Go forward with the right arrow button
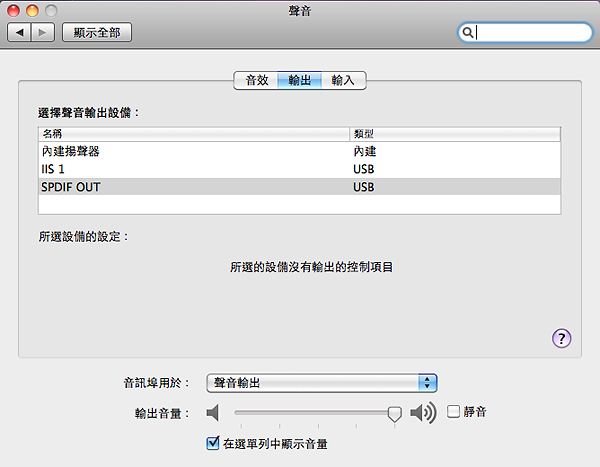 43,33
